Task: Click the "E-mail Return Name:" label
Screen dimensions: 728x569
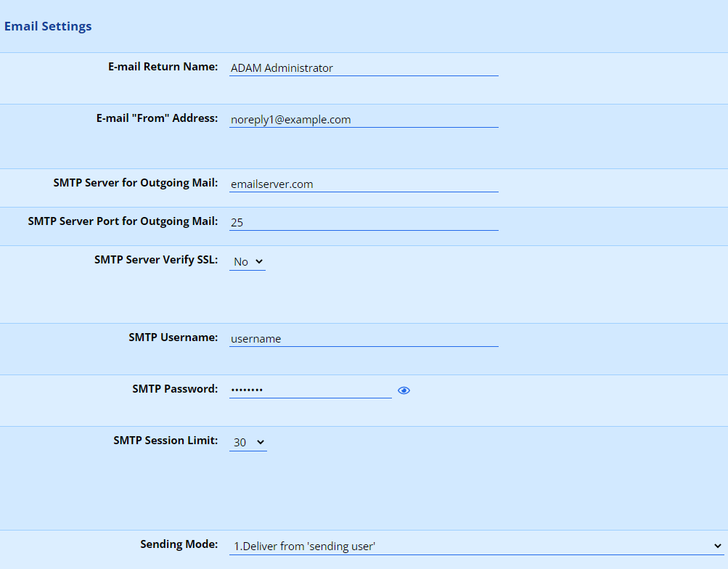Action: (163, 67)
